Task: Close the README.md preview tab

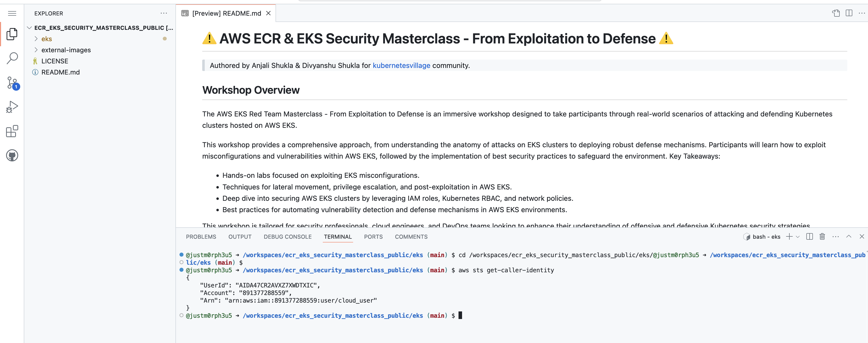Action: point(268,13)
